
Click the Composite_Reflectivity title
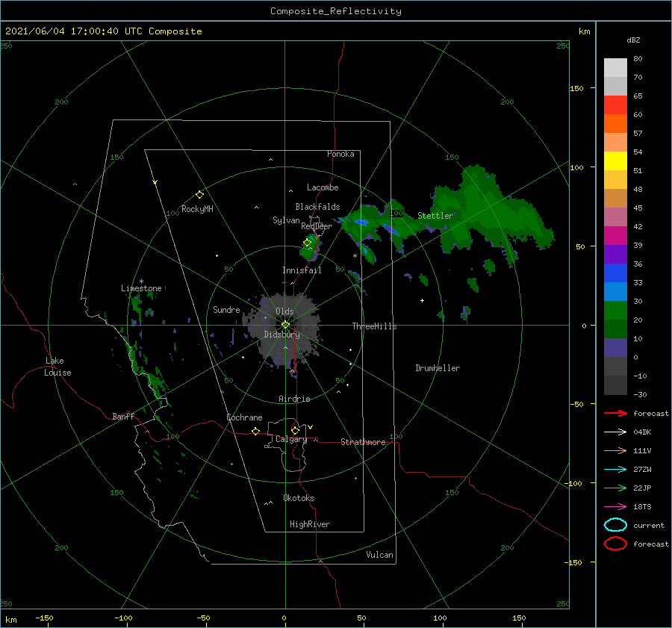coord(335,11)
